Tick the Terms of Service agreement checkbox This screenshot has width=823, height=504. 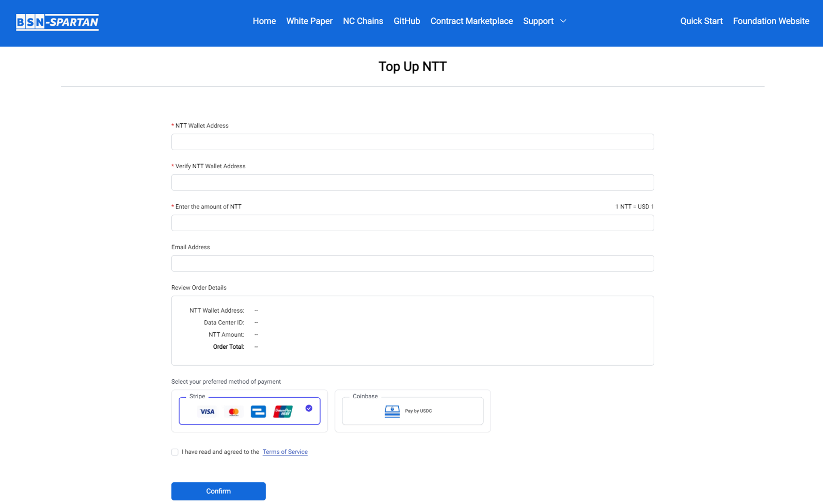[175, 452]
